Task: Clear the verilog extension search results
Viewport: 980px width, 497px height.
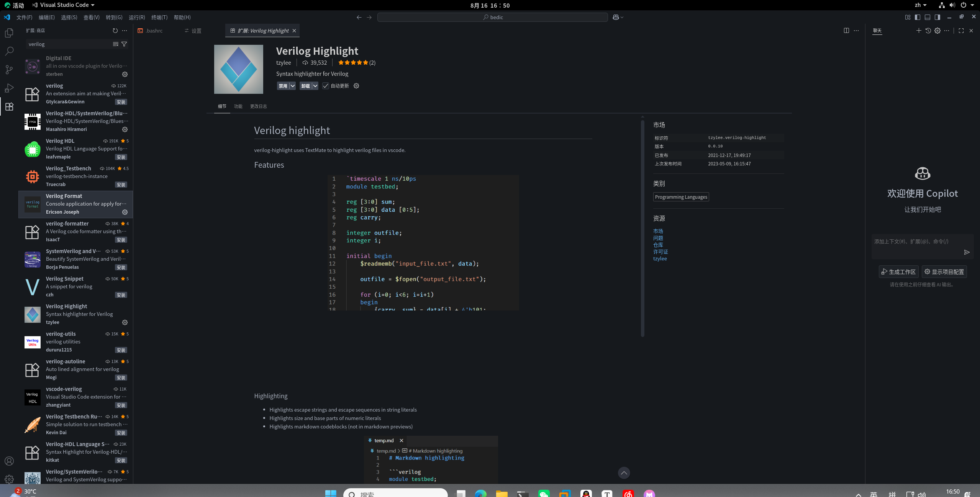Action: [x=115, y=44]
